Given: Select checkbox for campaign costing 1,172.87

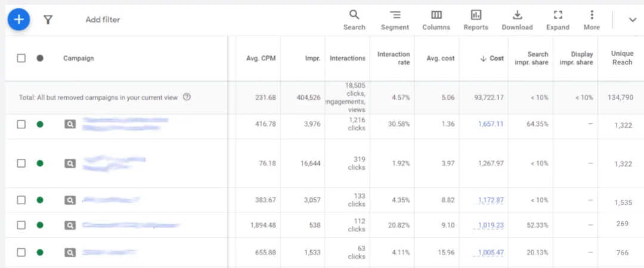Looking at the screenshot, I should coord(21,200).
